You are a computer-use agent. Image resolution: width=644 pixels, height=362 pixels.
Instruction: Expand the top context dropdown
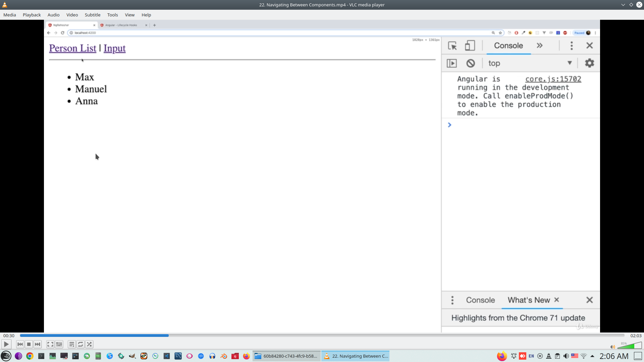569,63
